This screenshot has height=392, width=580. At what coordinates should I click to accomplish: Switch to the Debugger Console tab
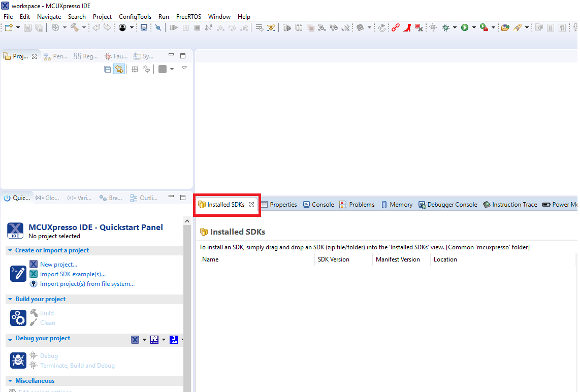[x=447, y=205]
